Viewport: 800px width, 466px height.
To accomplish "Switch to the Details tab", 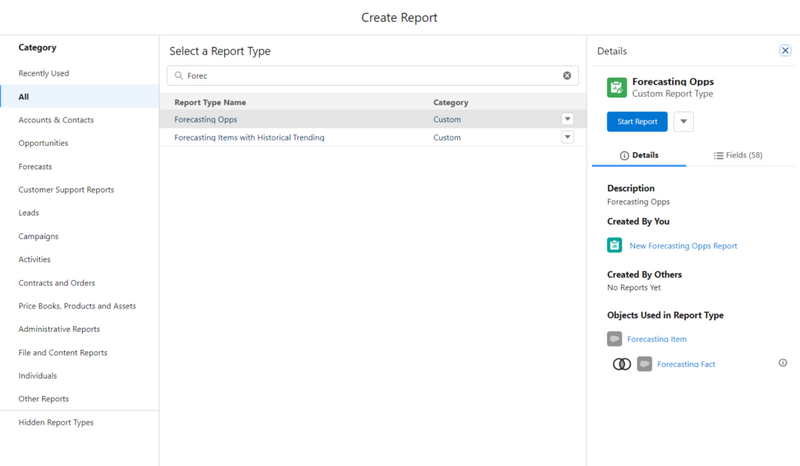I will (x=639, y=155).
